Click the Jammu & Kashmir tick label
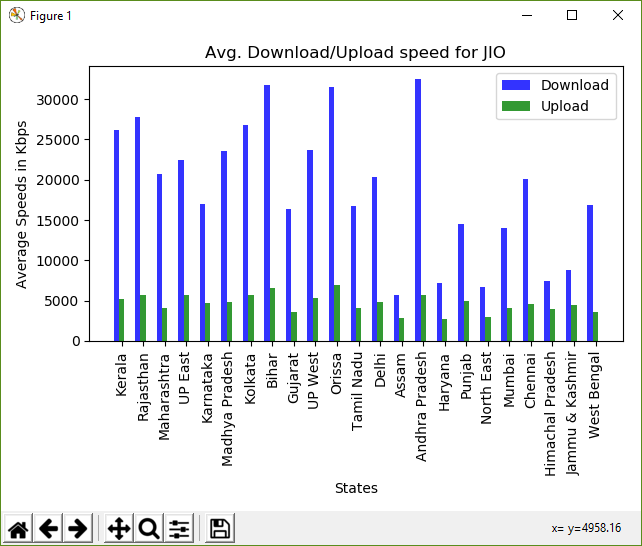This screenshot has height=546, width=642. (x=572, y=413)
